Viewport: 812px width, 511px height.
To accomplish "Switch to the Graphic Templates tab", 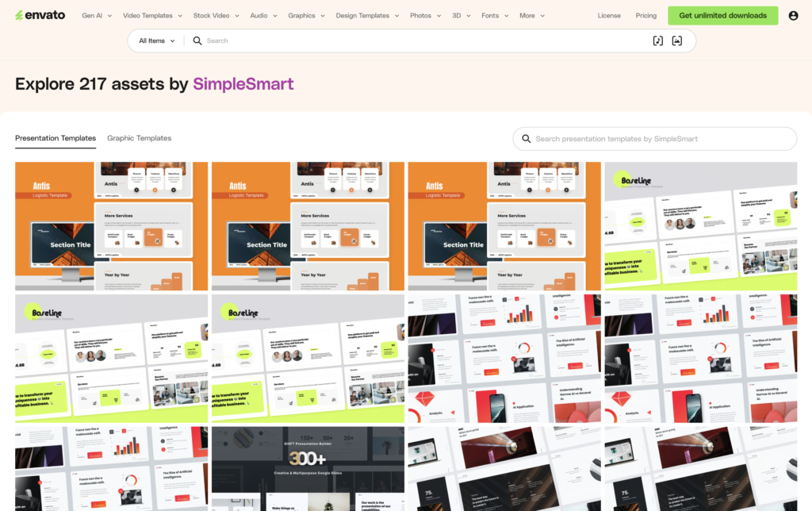I will pos(139,138).
